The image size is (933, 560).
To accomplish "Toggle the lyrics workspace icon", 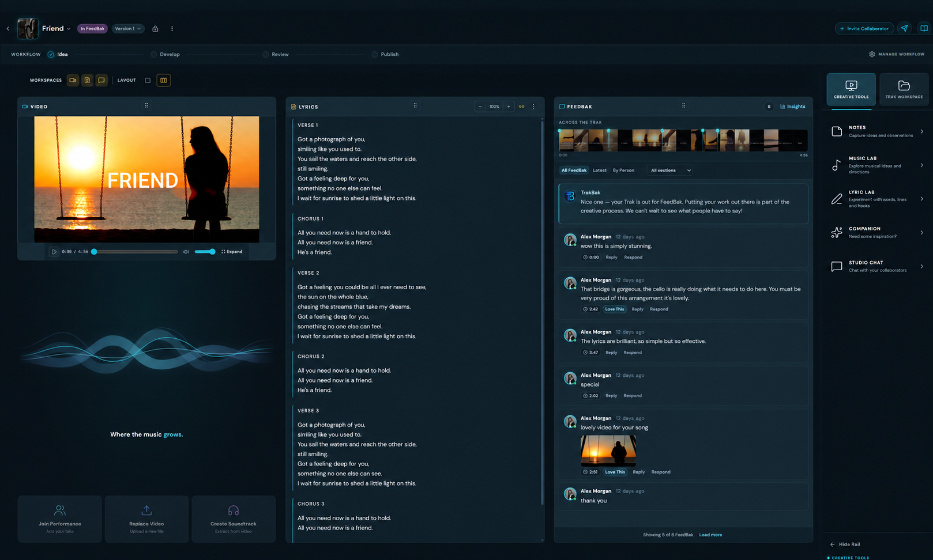I will pos(87,80).
